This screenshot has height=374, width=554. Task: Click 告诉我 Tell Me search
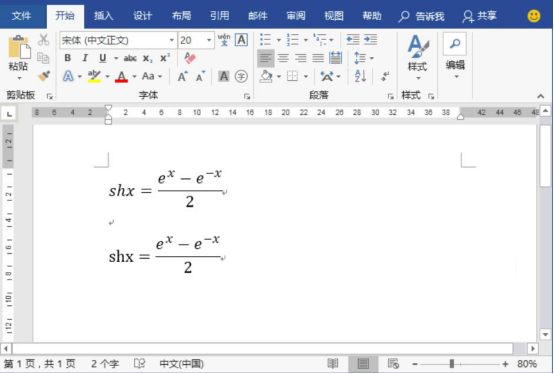click(421, 16)
